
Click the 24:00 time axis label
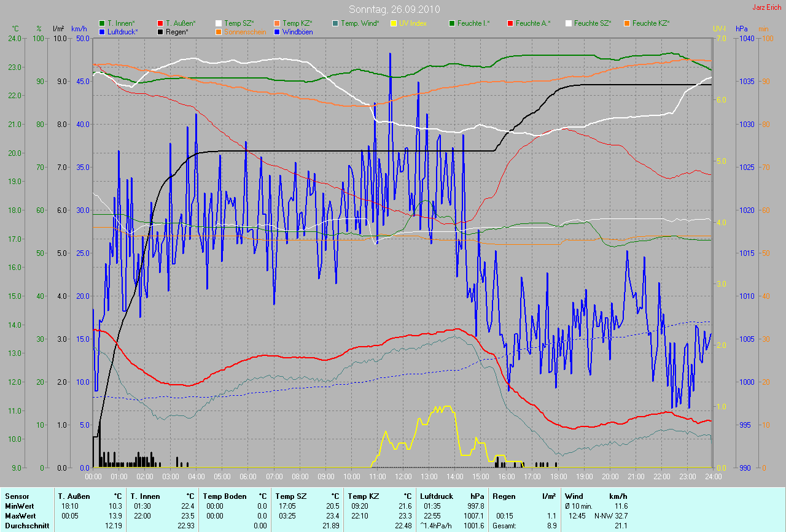click(x=713, y=476)
